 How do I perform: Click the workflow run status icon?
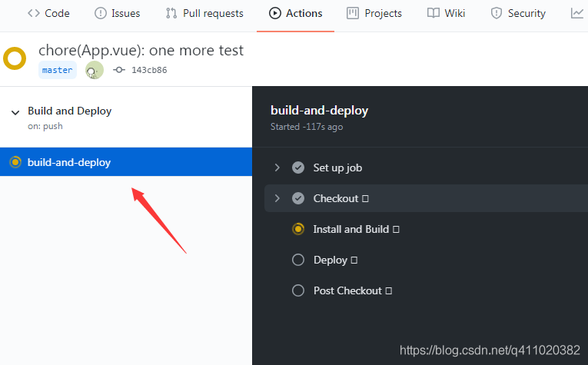pyautogui.click(x=15, y=58)
